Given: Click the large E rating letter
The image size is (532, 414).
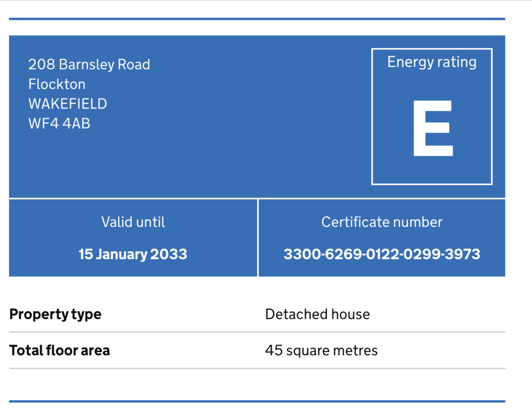Looking at the screenshot, I should point(433,128).
